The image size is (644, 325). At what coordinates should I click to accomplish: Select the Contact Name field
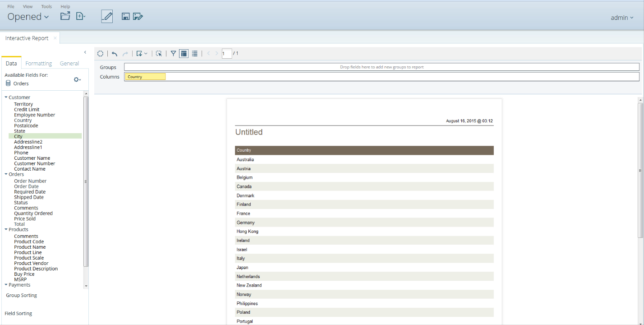pos(30,169)
